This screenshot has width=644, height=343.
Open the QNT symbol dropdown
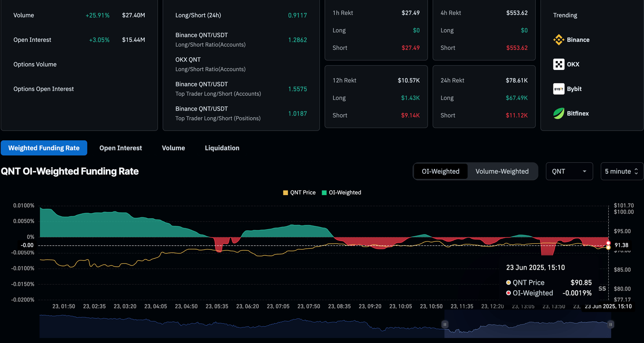(x=569, y=171)
